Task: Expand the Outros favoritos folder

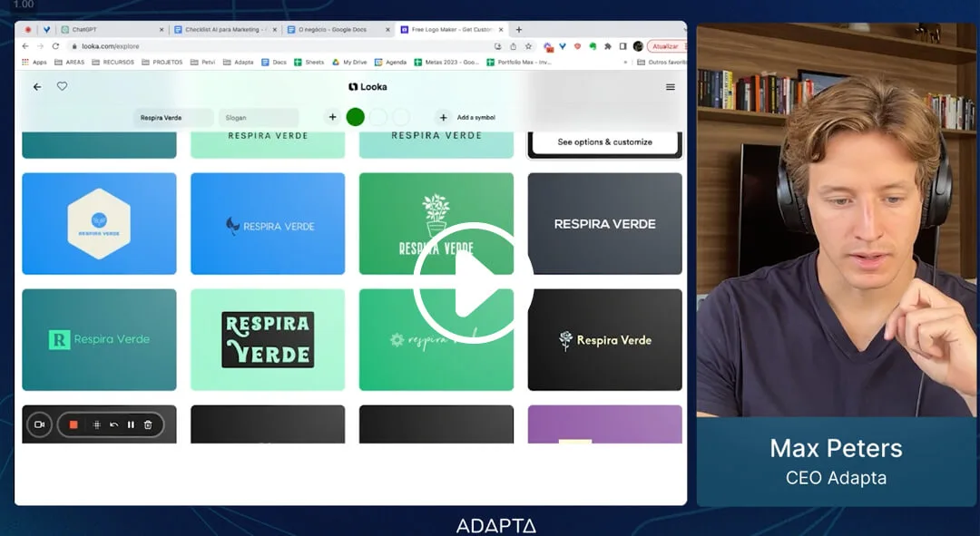Action: [x=661, y=63]
